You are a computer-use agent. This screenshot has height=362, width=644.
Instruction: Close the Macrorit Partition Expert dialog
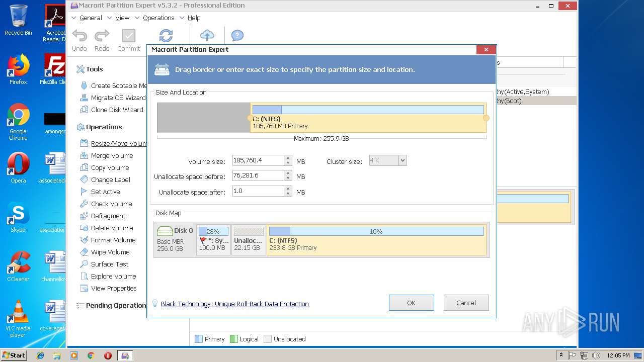coord(486,49)
